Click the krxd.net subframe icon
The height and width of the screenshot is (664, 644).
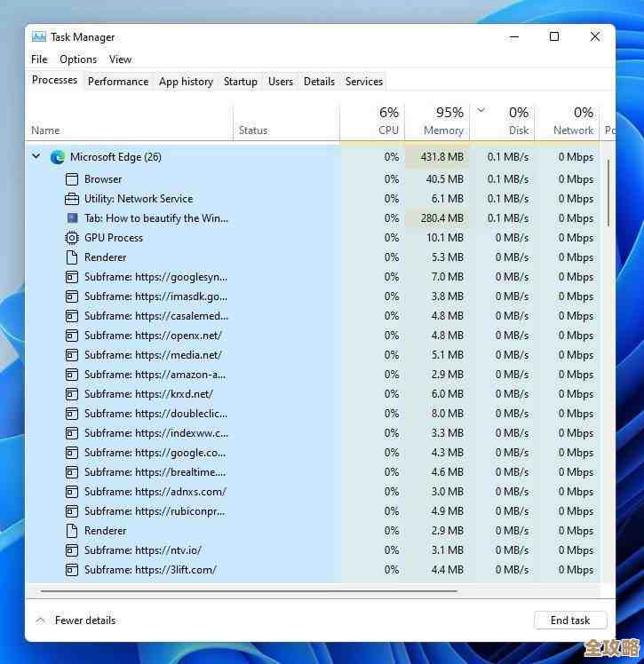click(72, 394)
